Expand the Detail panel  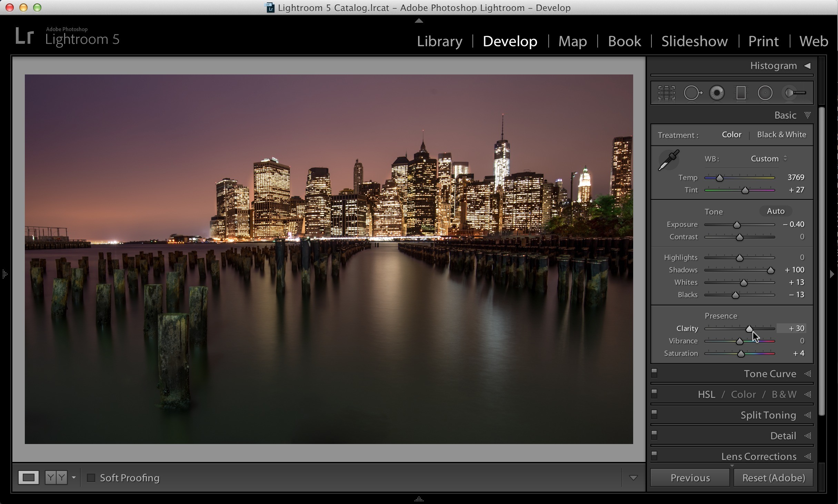(x=808, y=436)
